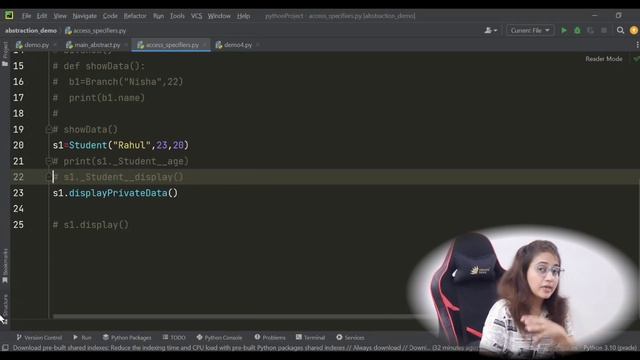Click the green Run button in the toolbar
640x360 pixels.
pos(564,30)
